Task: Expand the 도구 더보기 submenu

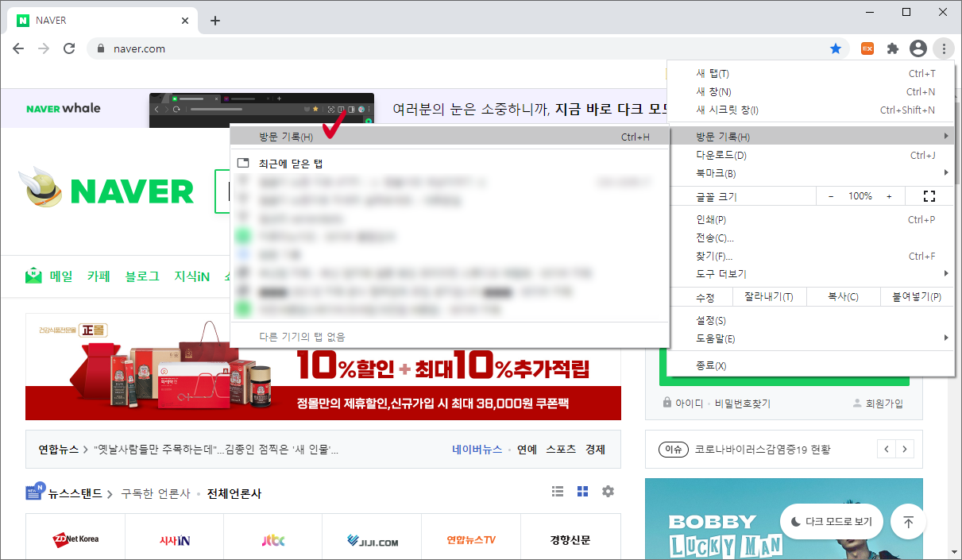Action: pos(811,274)
